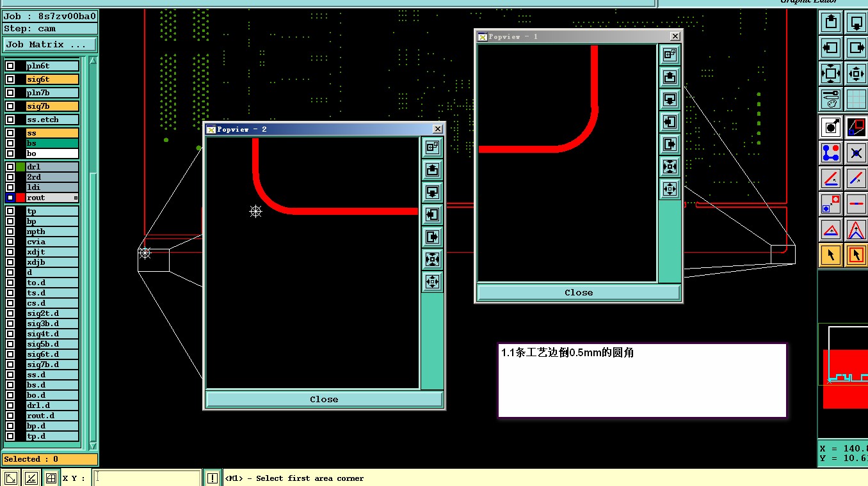Select the rout.d layer name
The height and width of the screenshot is (486, 868).
(52, 416)
